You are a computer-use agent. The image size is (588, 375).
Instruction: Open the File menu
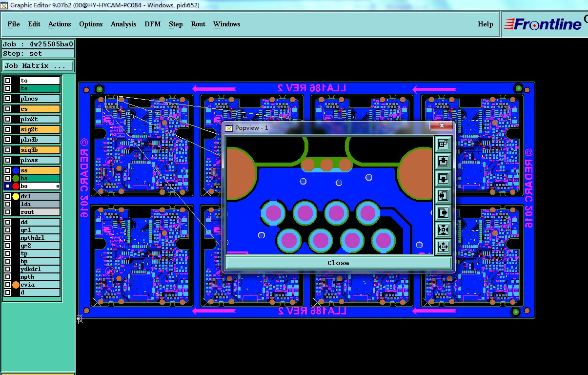coord(14,24)
